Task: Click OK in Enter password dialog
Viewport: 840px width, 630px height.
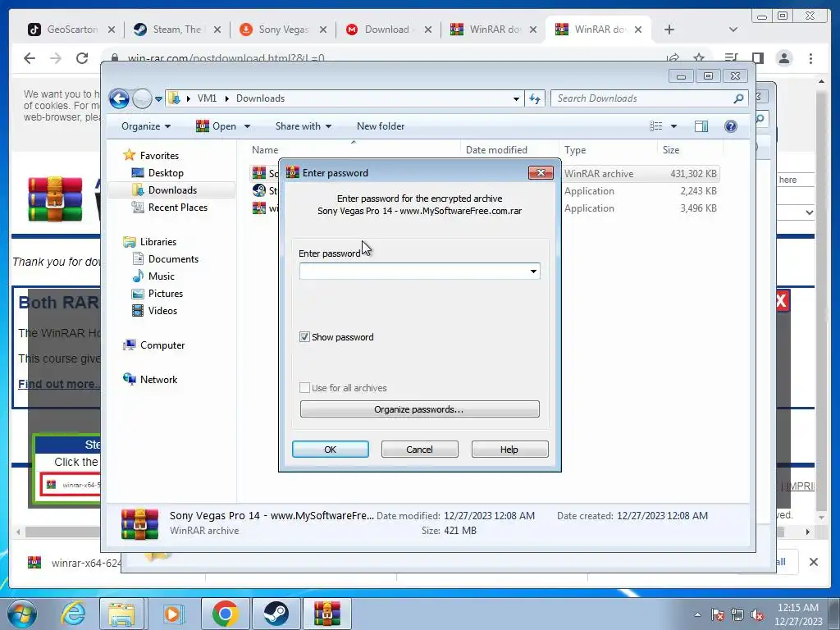Action: click(330, 449)
